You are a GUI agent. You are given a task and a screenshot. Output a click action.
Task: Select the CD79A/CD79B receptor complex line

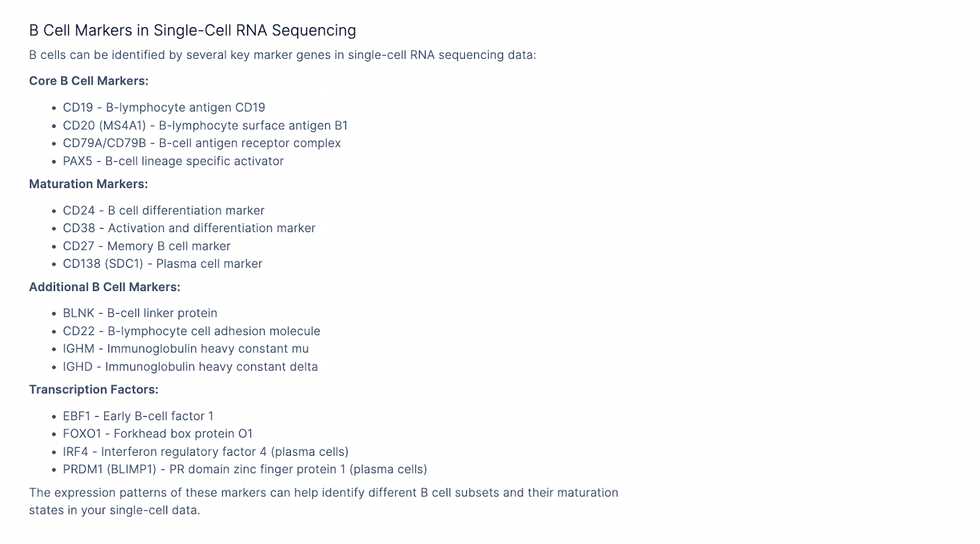tap(202, 143)
